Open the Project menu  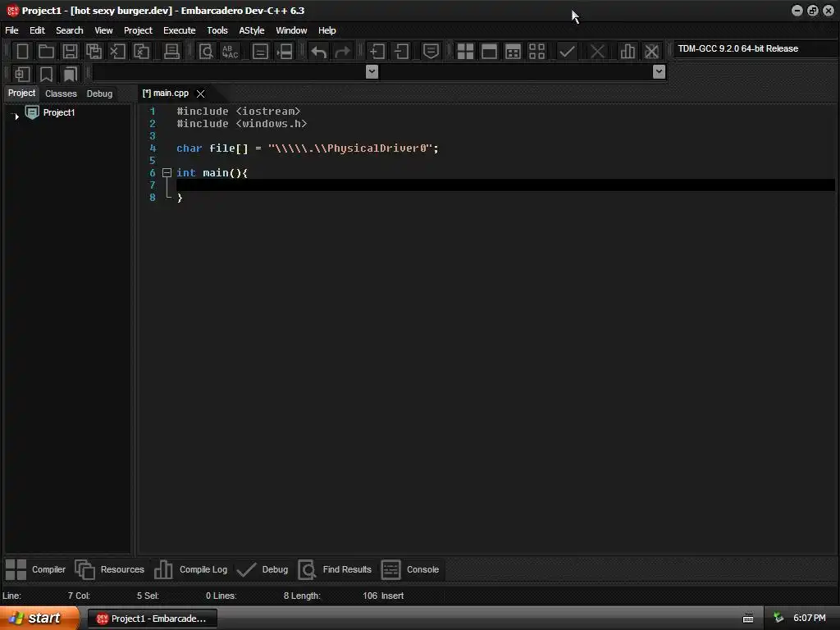coord(138,30)
